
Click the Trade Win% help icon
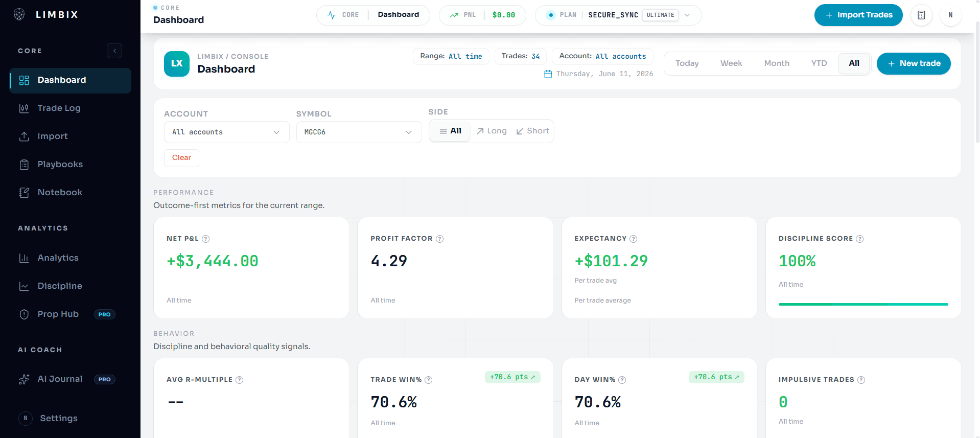click(x=429, y=380)
